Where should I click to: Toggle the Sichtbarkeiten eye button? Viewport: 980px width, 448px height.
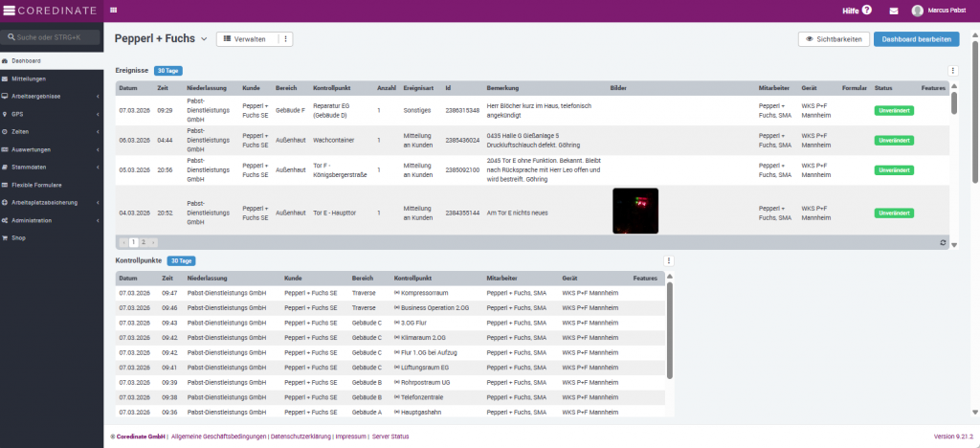tap(833, 39)
